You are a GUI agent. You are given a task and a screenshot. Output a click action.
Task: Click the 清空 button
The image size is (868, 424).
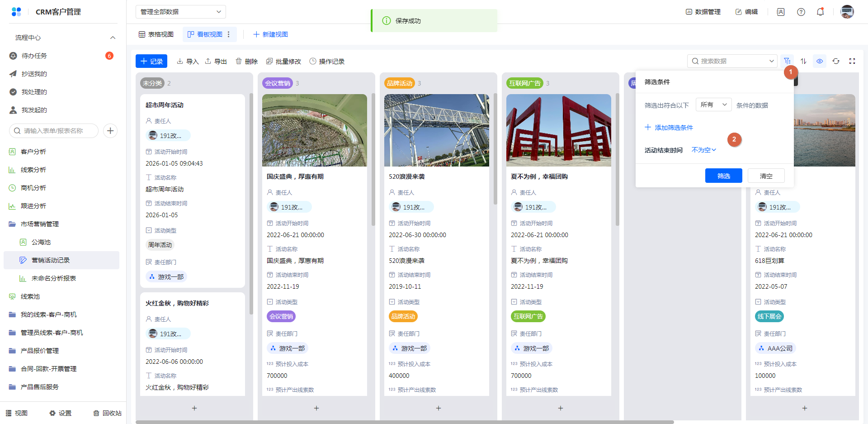coord(766,176)
